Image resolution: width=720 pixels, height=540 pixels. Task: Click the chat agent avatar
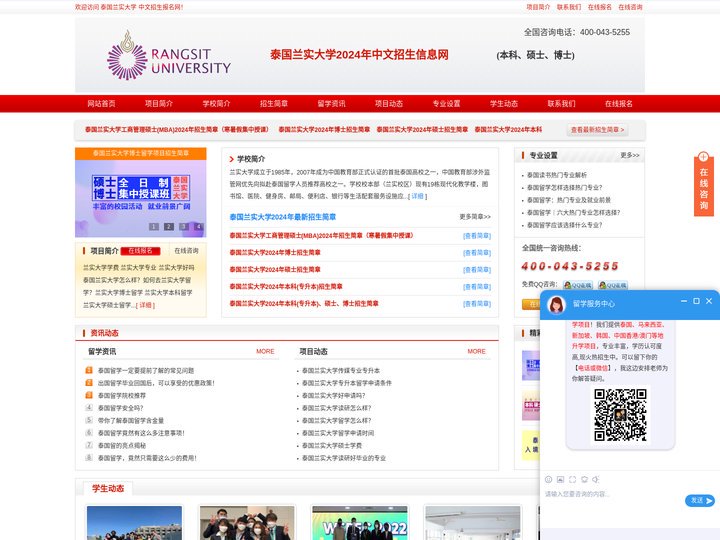coord(557,304)
